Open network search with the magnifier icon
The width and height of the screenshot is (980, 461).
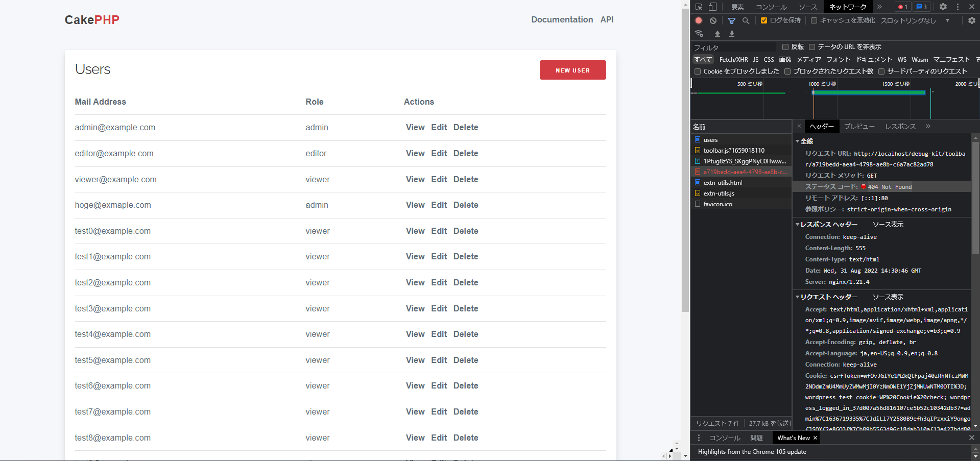tap(746, 20)
